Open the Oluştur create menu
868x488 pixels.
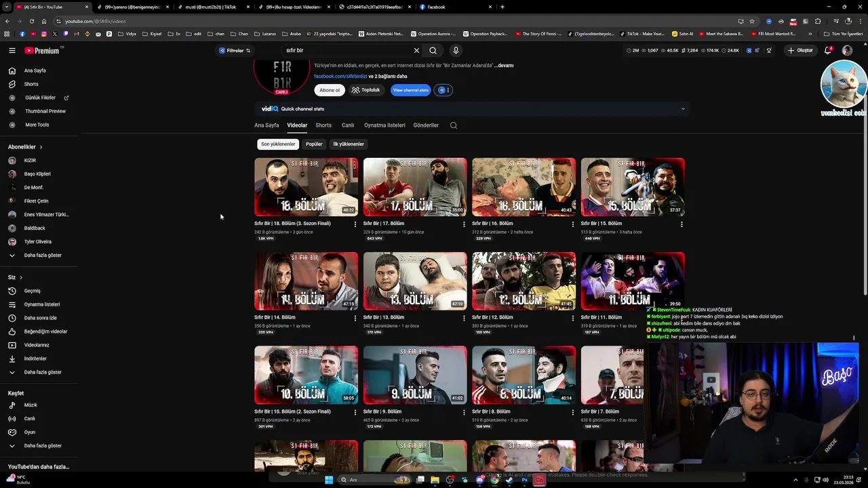pyautogui.click(x=800, y=50)
